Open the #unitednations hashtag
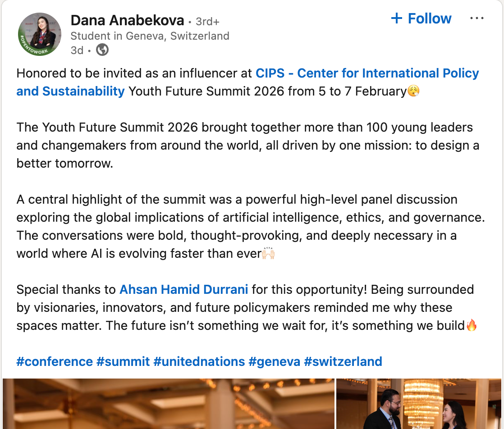504x429 pixels. click(199, 361)
